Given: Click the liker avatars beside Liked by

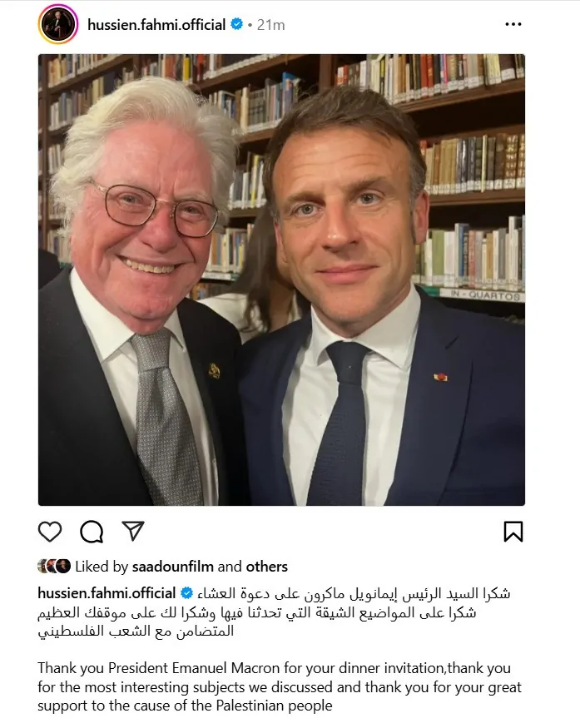Looking at the screenshot, I should pos(54,567).
